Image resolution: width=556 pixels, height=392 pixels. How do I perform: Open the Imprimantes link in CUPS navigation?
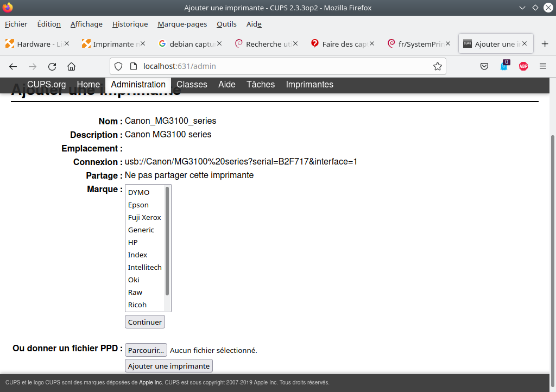click(309, 85)
